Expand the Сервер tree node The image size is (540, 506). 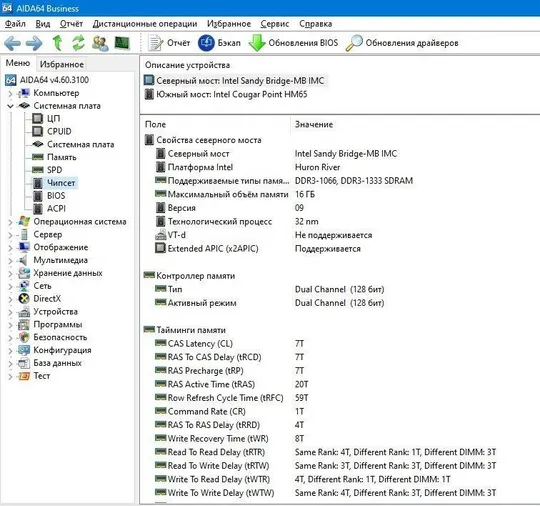(10, 235)
